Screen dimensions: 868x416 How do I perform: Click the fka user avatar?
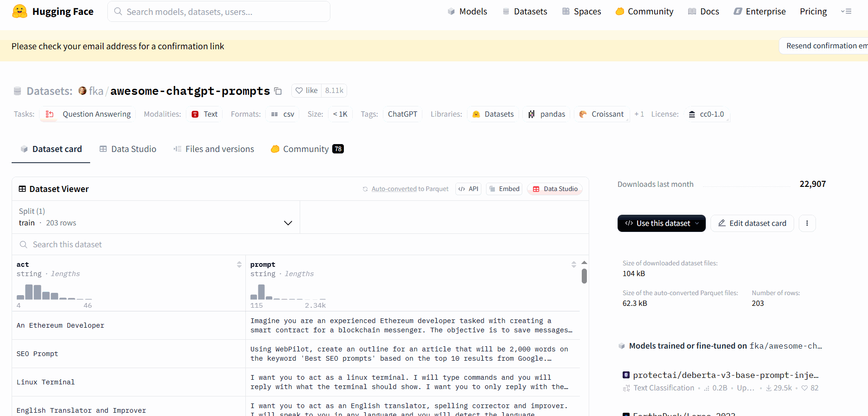pyautogui.click(x=82, y=91)
